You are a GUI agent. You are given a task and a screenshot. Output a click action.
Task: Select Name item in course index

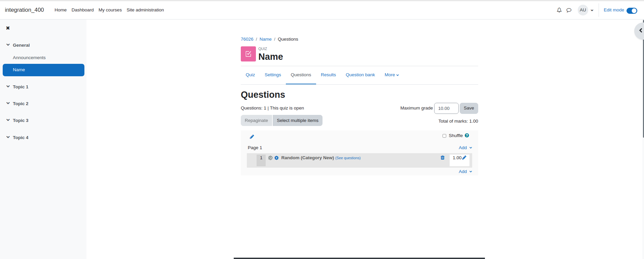(43, 70)
